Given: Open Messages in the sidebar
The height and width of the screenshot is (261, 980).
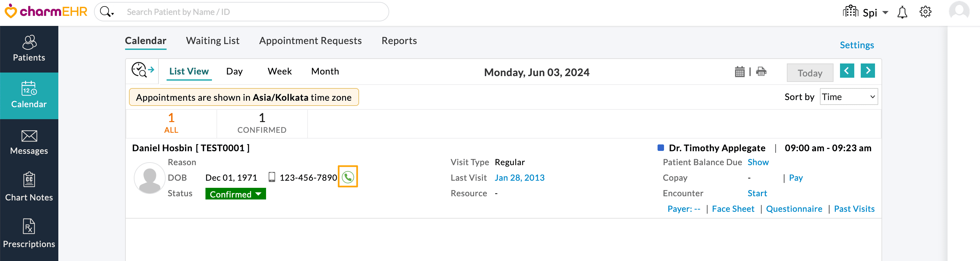Looking at the screenshot, I should [x=29, y=142].
